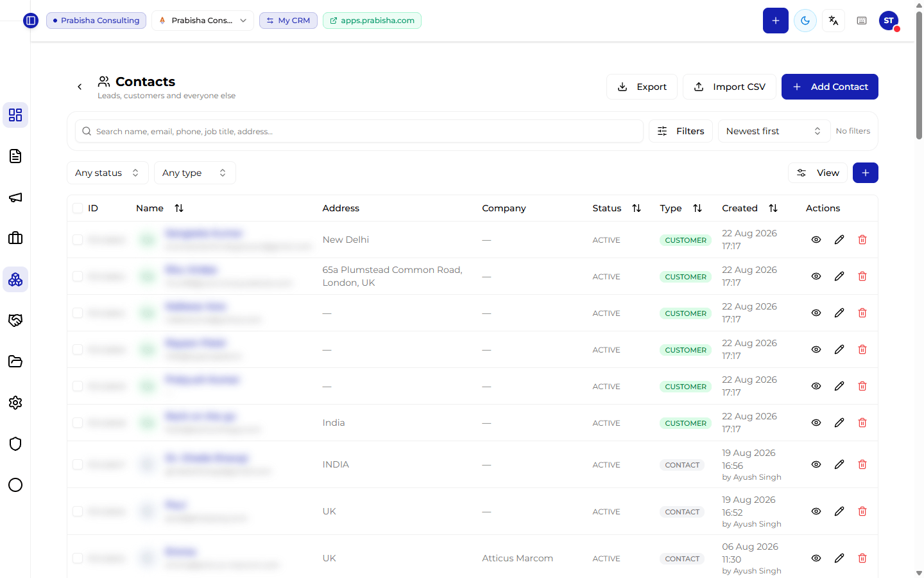Screen dimensions: 924x578
Task: Click the contacts search field
Action: pos(359,131)
